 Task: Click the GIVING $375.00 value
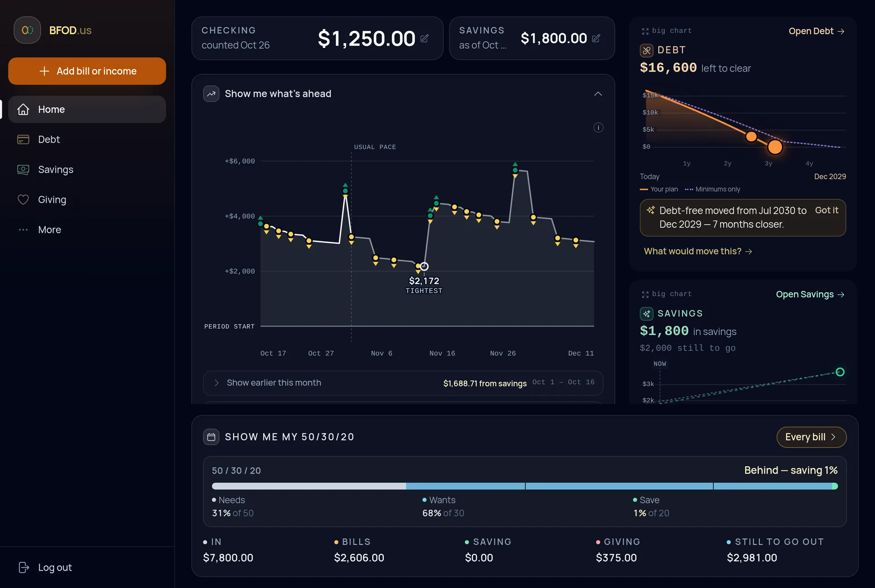616,558
